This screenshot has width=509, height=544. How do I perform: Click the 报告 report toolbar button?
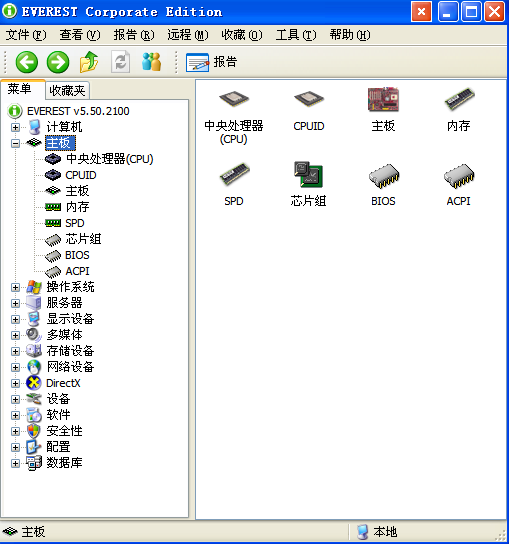tap(212, 62)
